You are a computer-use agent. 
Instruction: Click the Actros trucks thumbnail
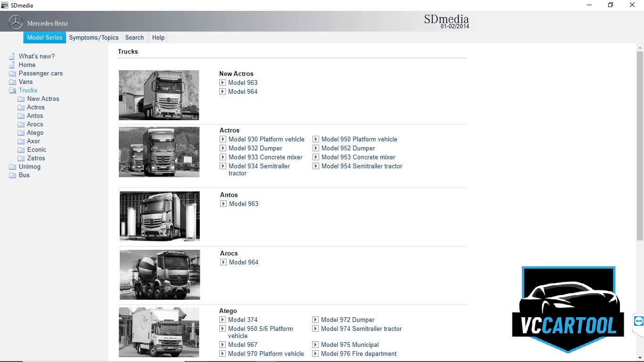point(159,152)
